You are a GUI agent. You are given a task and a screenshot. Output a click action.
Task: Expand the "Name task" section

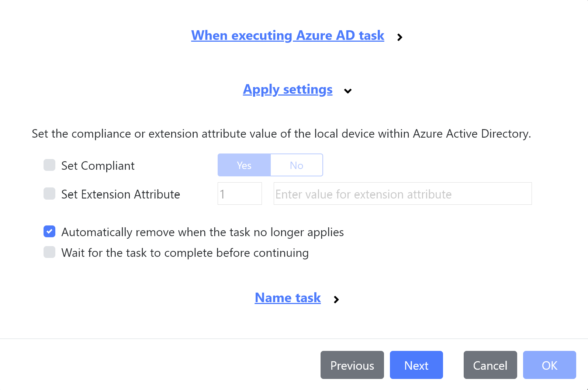tap(336, 299)
